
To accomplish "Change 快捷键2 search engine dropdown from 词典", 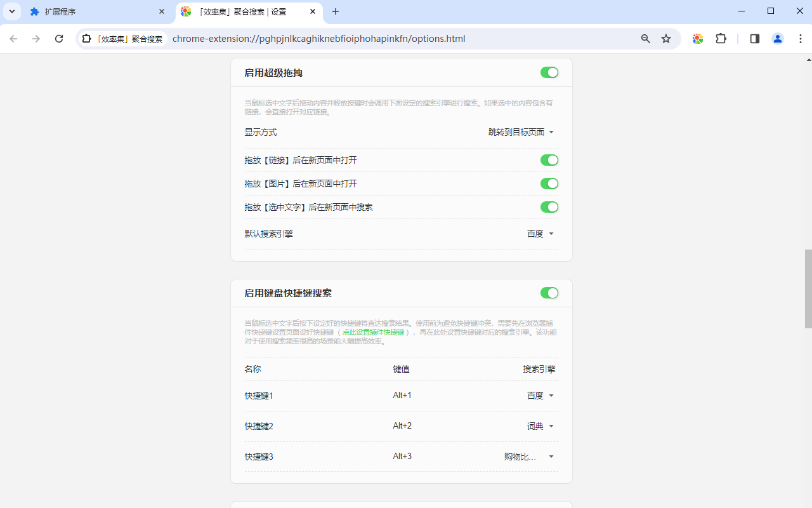I will pos(539,426).
